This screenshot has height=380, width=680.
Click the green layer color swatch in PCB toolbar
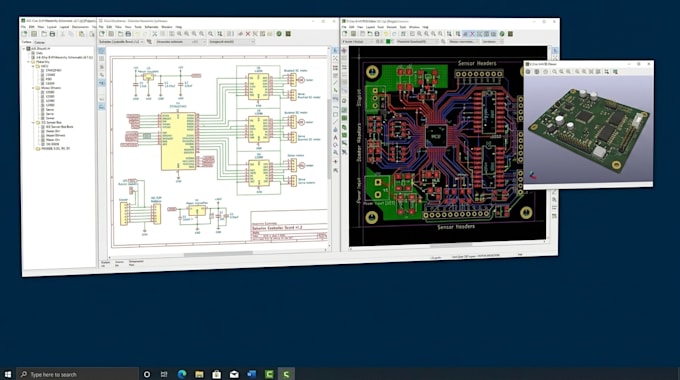[x=388, y=42]
